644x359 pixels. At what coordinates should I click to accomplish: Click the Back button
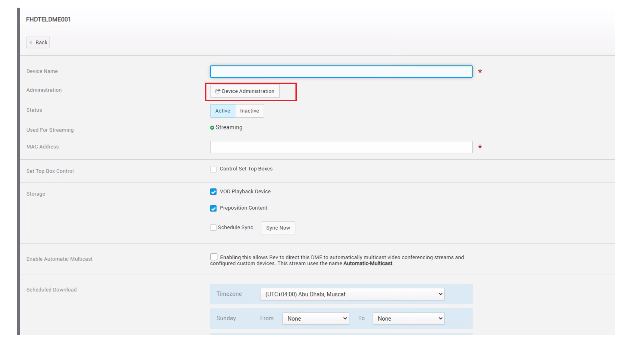click(38, 42)
